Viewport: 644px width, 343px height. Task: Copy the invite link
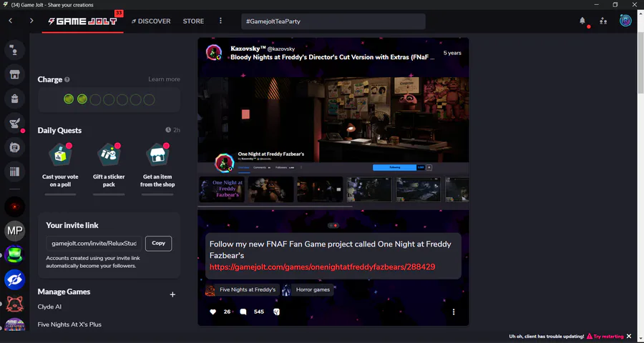tap(159, 243)
